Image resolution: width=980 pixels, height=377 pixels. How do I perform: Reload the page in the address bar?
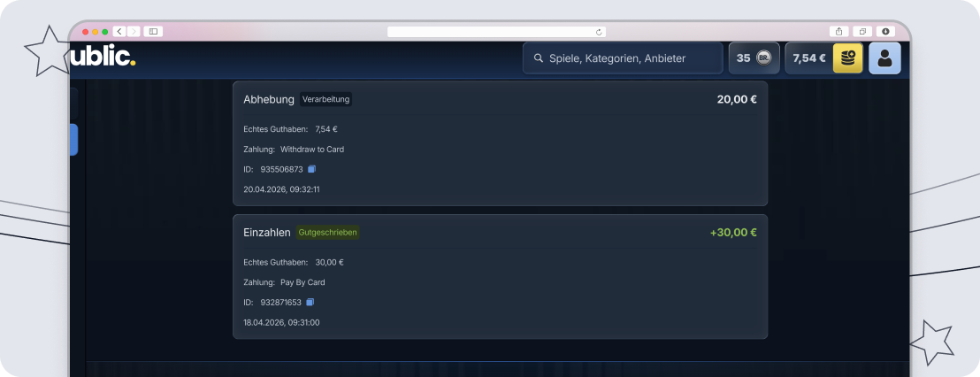[x=599, y=32]
